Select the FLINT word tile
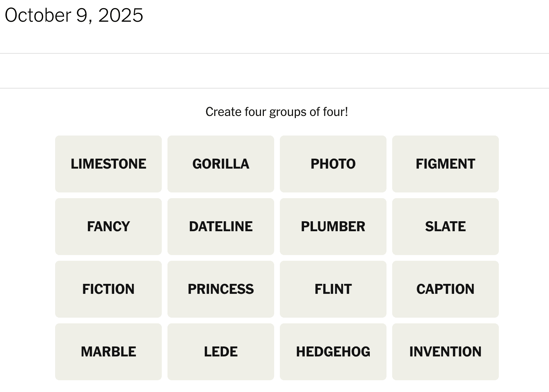The image size is (549, 392). pos(333,289)
